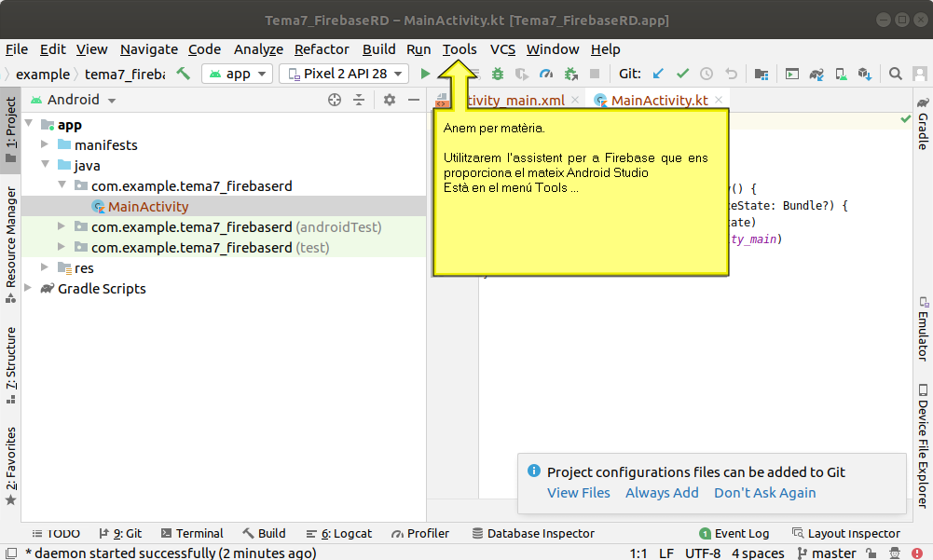The image size is (933, 560).
Task: Expand the res folder
Action: pos(45,267)
